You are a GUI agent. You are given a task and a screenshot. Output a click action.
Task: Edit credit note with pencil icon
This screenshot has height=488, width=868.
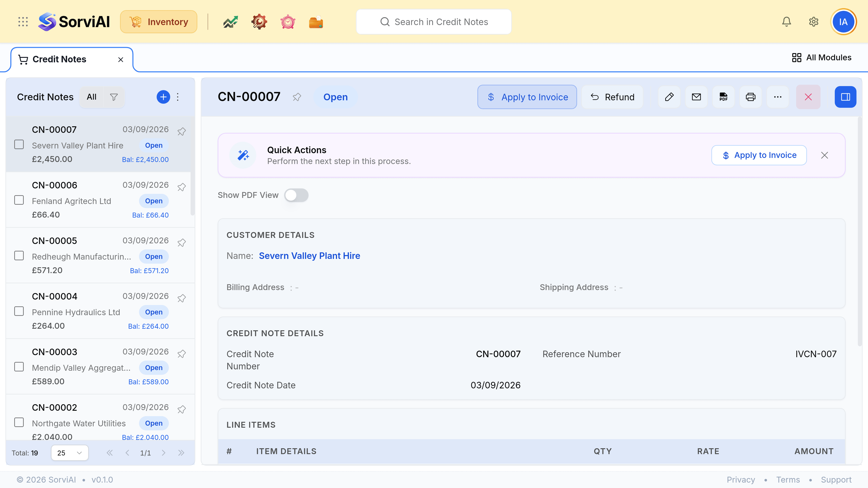[x=669, y=97]
